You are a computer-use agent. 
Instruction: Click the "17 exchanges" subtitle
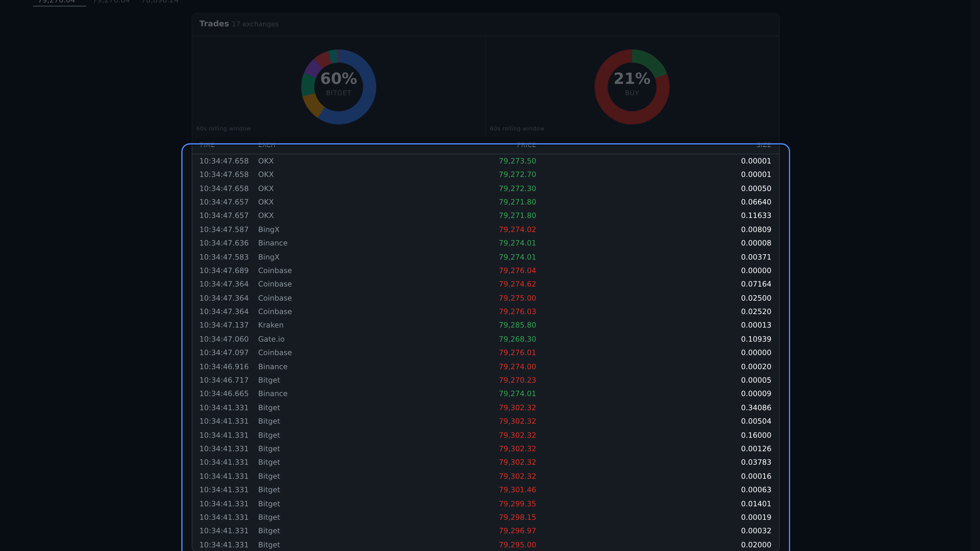255,24
